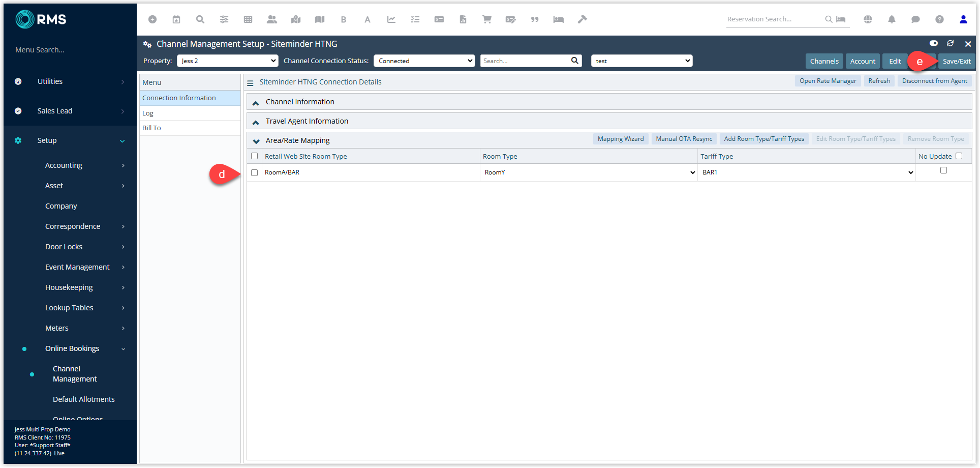Open the Channel Connection Status dropdown
Viewport: 980px width, 468px height.
[x=424, y=61]
